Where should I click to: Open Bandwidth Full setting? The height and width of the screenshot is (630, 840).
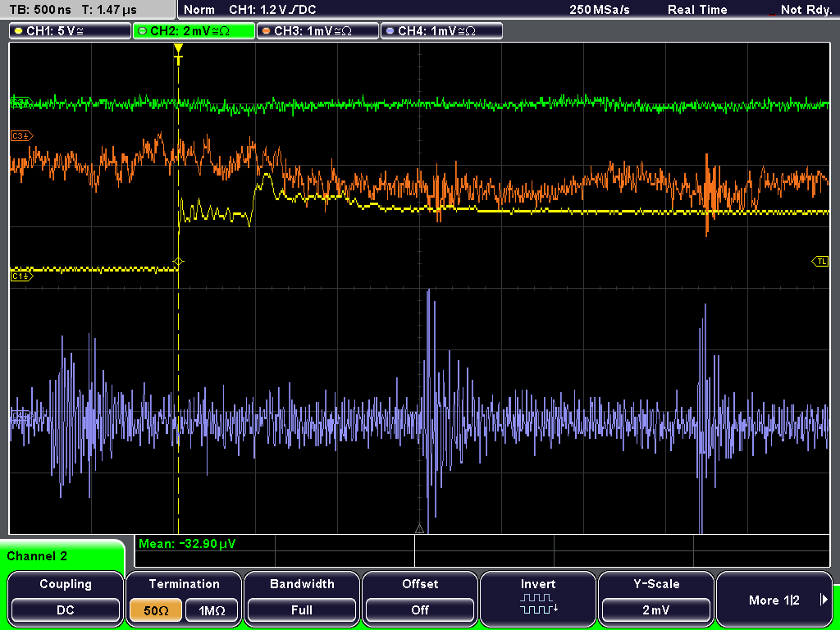click(302, 599)
